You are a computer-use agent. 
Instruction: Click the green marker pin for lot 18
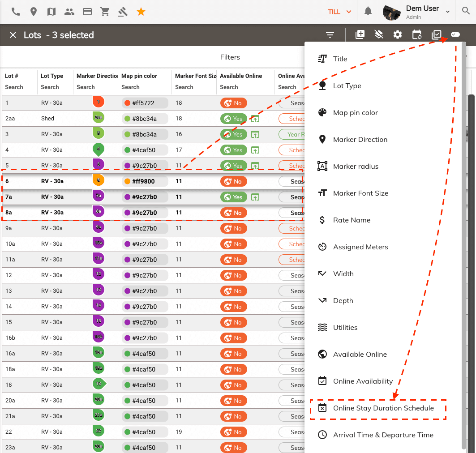[x=99, y=384]
